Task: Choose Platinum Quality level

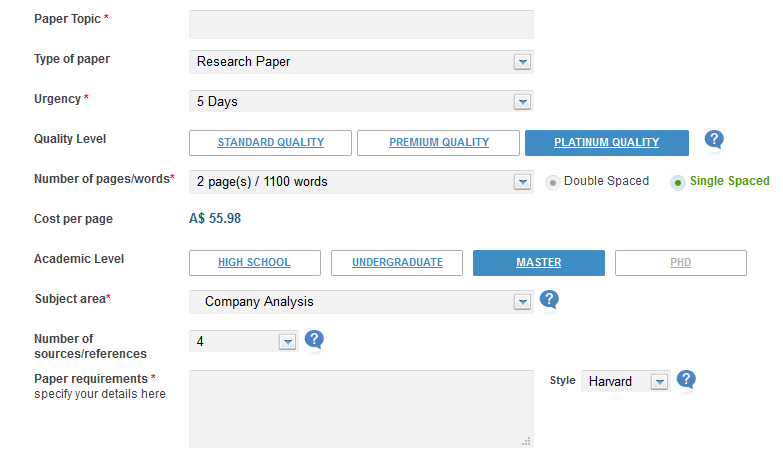Action: 607,143
